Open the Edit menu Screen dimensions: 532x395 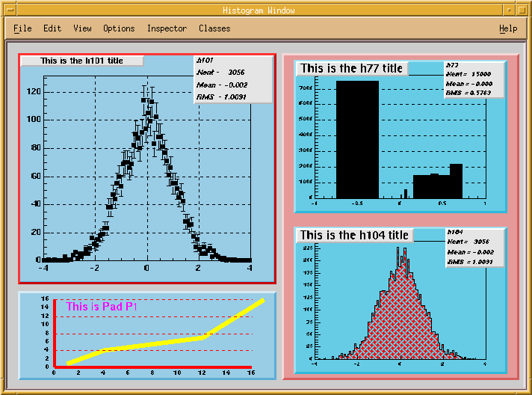click(x=52, y=28)
